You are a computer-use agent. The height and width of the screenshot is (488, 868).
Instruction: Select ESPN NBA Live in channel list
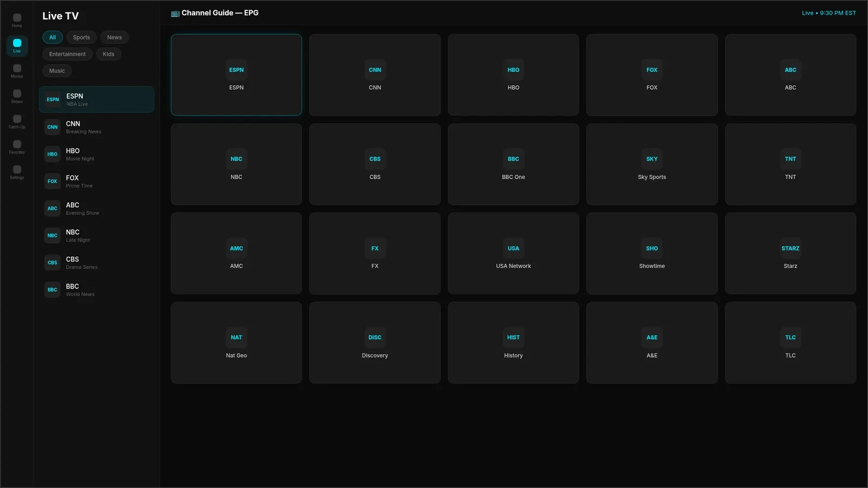[97, 100]
